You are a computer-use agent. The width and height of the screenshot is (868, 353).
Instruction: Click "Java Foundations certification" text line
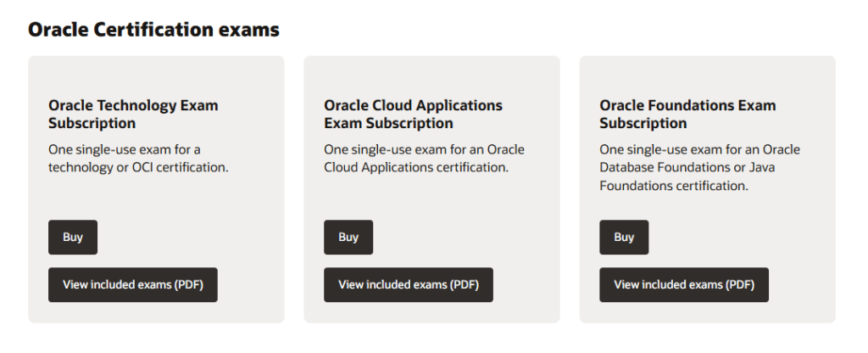(674, 186)
